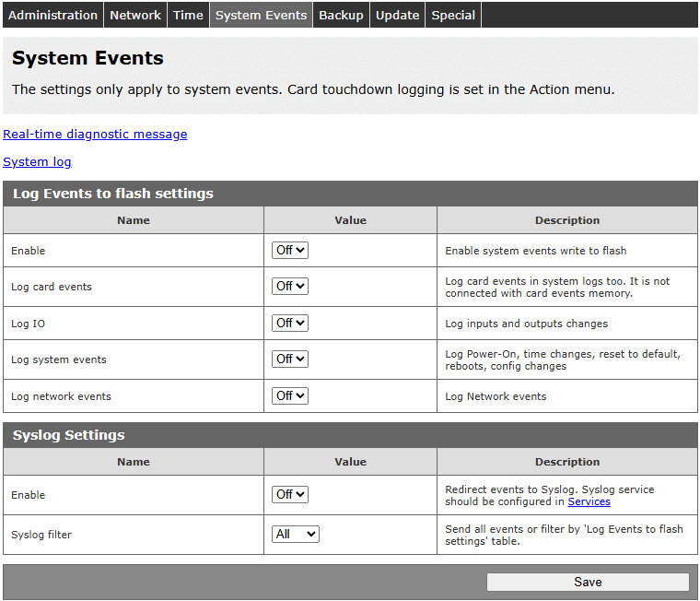Image resolution: width=700 pixels, height=601 pixels.
Task: Go to the Time tab
Action: (188, 15)
